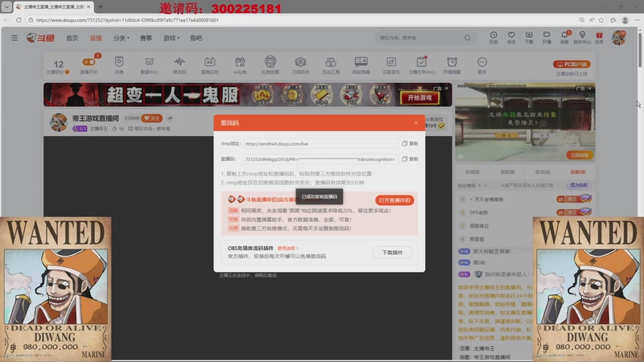Click 立即体验 on sidebar ad
The height and width of the screenshot is (362, 644).
[580, 155]
